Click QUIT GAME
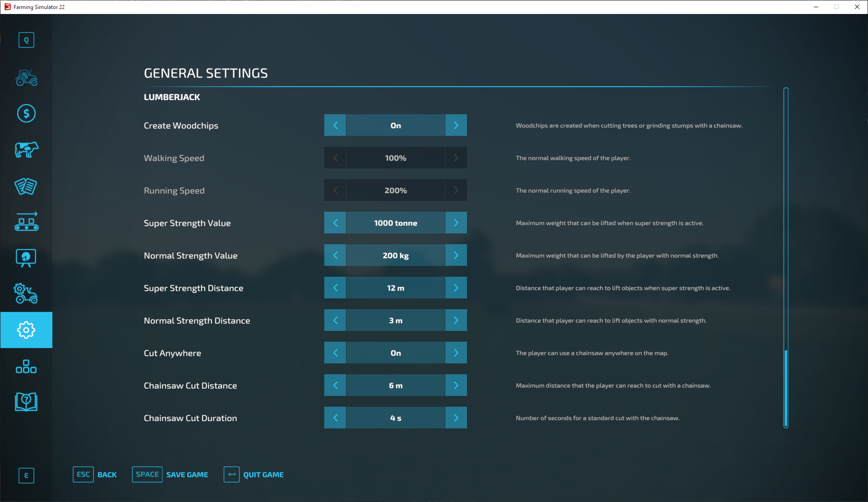This screenshot has height=502, width=868. [263, 474]
